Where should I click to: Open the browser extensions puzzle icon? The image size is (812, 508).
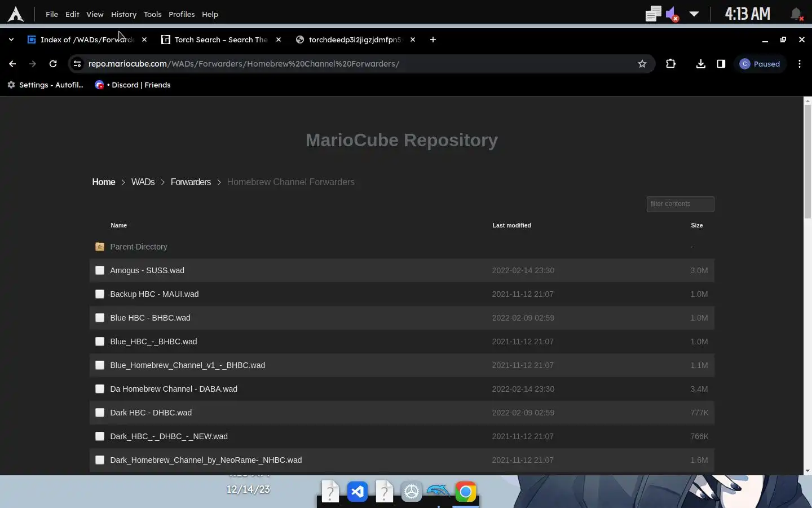pos(670,64)
